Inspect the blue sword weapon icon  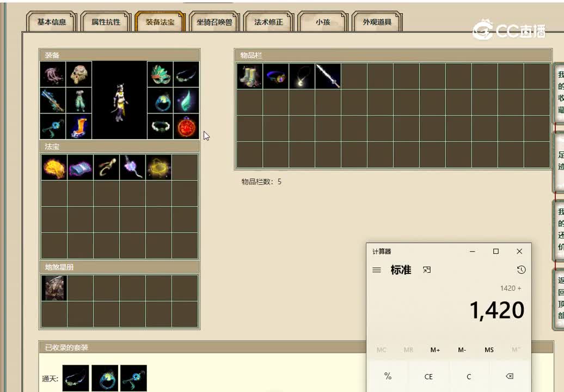click(x=53, y=101)
